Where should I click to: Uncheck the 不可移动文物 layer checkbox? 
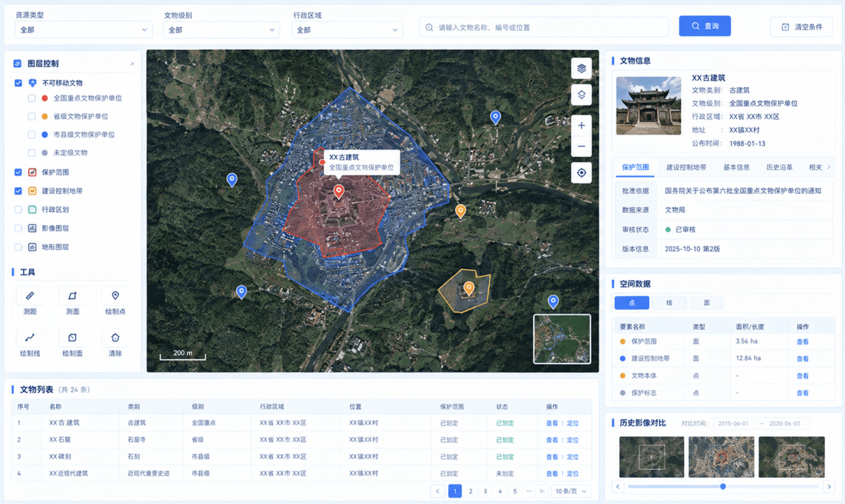pos(18,83)
